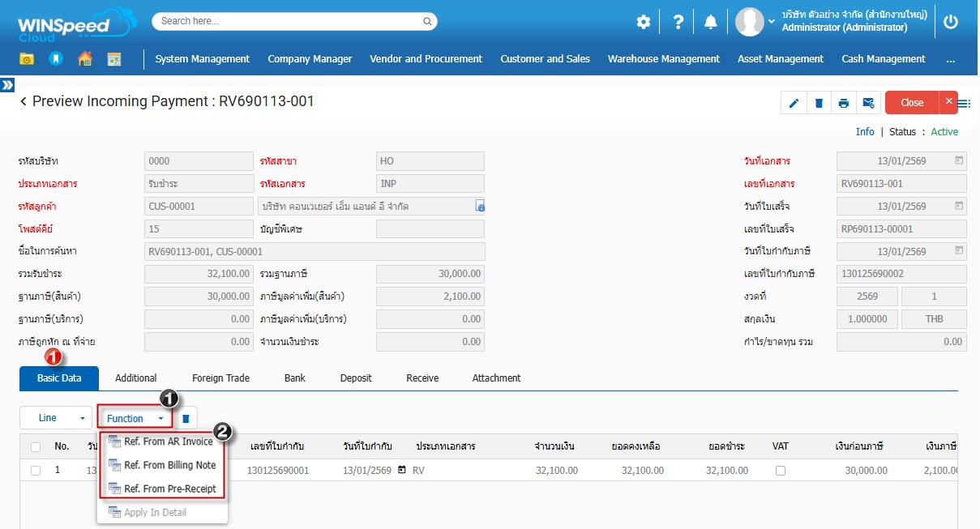Screen dimensions: 980x529
Task: Click the home icon in toolbar
Action: pyautogui.click(x=85, y=59)
